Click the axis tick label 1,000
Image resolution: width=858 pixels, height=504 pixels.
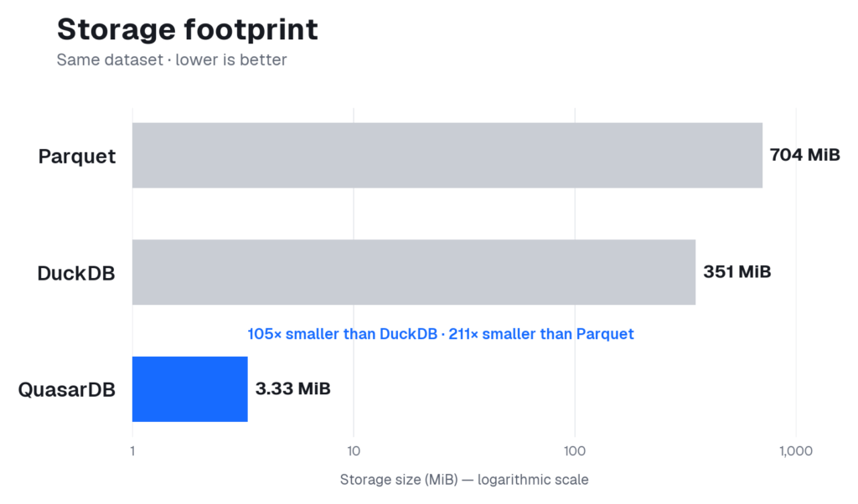point(796,451)
